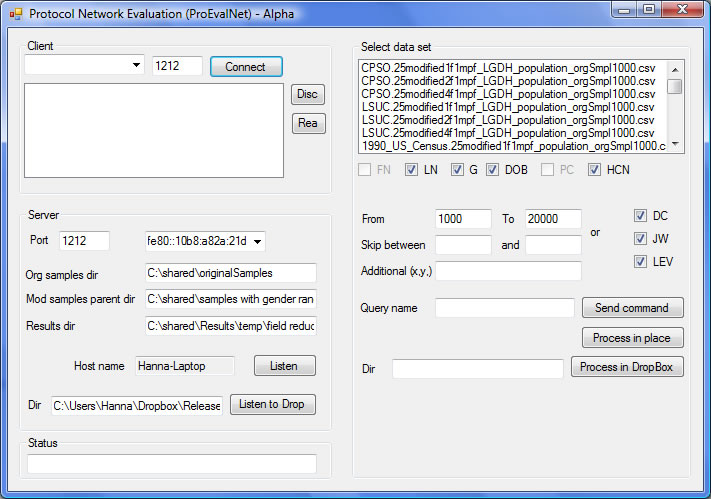711x499 pixels.
Task: Disable the DC comparator checkbox
Action: (641, 216)
